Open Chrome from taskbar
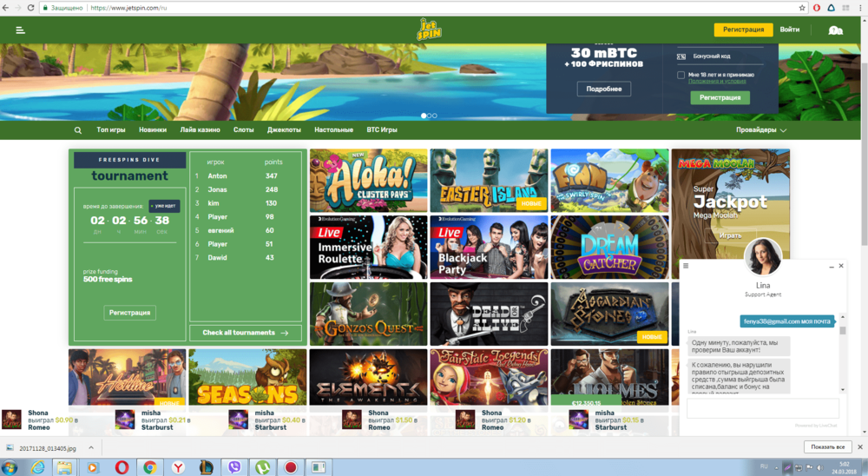 149,467
